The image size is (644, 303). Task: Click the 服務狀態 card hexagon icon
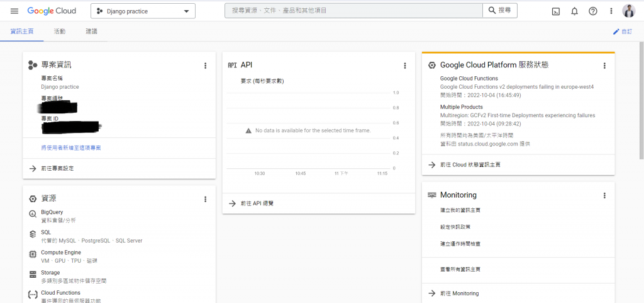(431, 65)
